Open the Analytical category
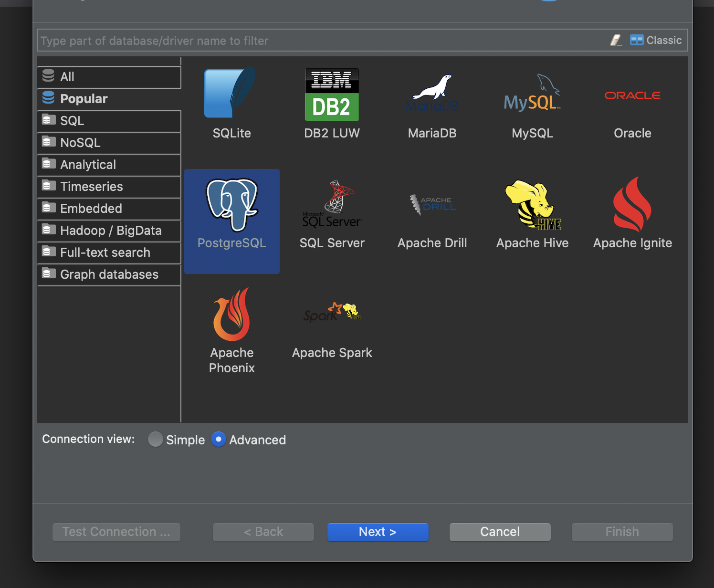Viewport: 714px width, 588px height. pyautogui.click(x=109, y=165)
